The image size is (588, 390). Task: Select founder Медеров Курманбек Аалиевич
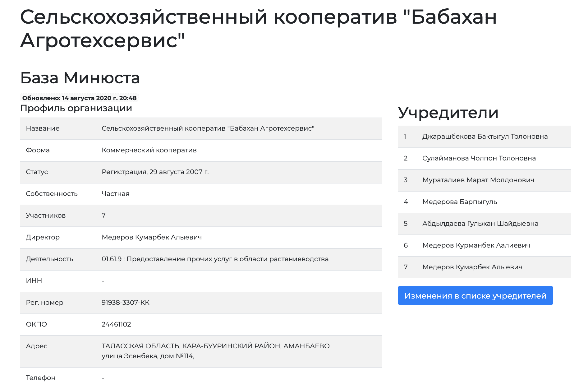point(476,245)
